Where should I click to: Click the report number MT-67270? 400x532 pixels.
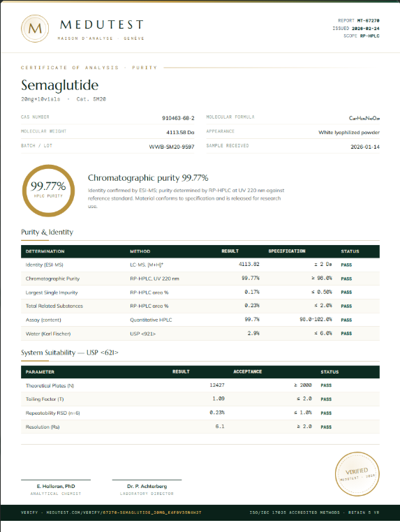(x=368, y=21)
